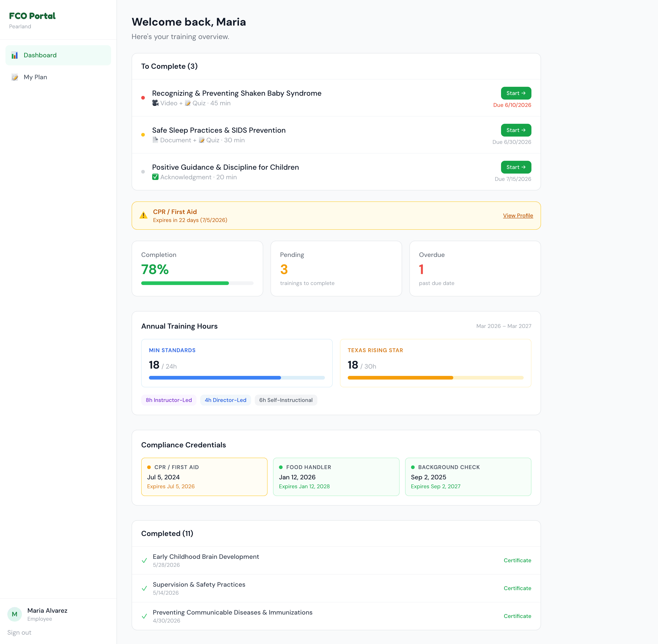The height and width of the screenshot is (644, 658).
Task: Click the Texas Rising Star hours card
Action: click(435, 363)
